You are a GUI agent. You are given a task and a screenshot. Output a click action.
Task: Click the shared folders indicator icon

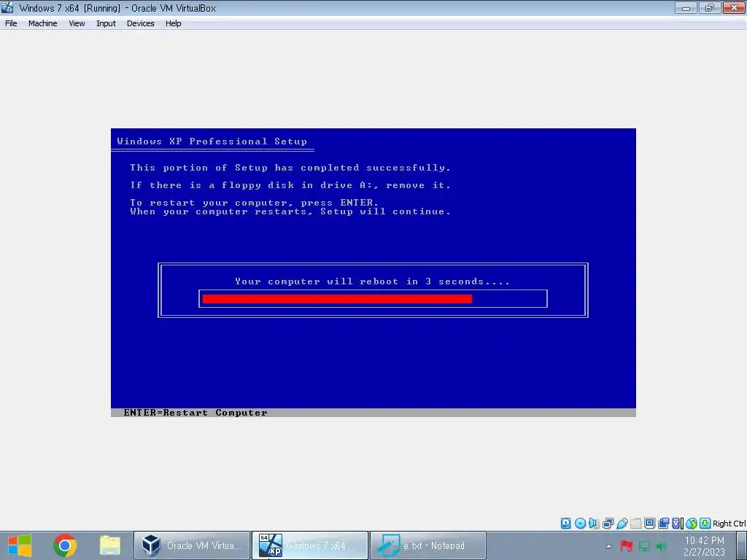(x=635, y=524)
